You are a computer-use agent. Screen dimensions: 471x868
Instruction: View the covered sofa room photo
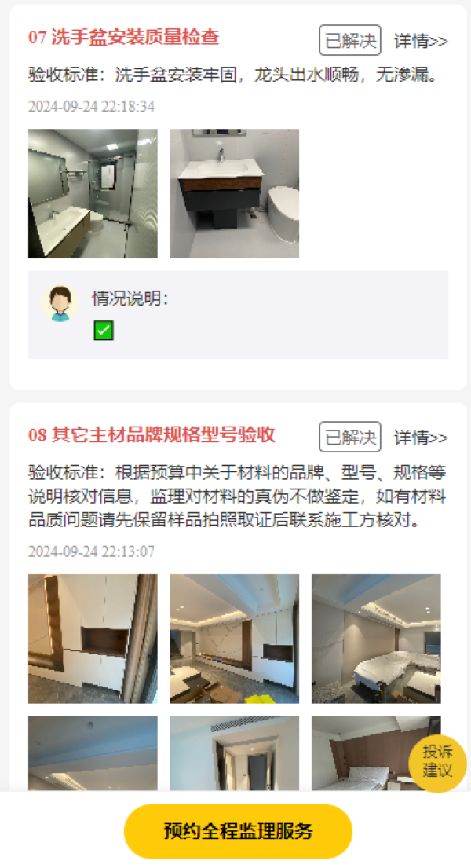tap(376, 639)
